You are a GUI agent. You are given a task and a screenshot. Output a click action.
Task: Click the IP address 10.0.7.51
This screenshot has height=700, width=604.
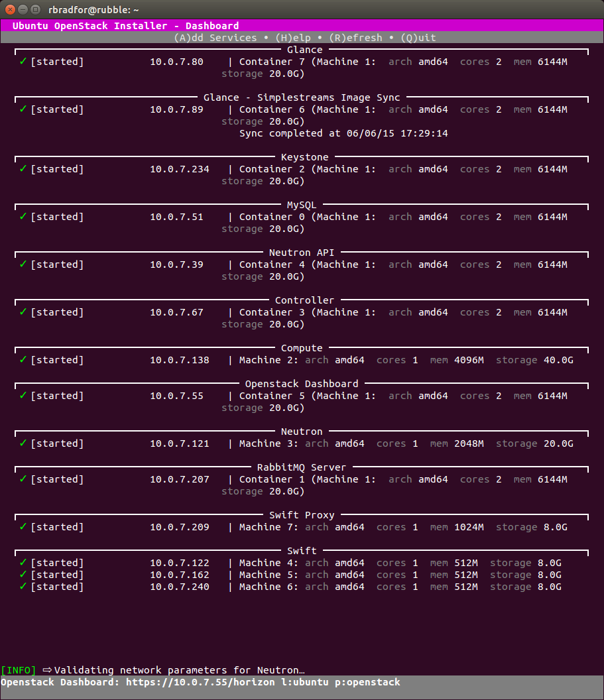tap(177, 217)
